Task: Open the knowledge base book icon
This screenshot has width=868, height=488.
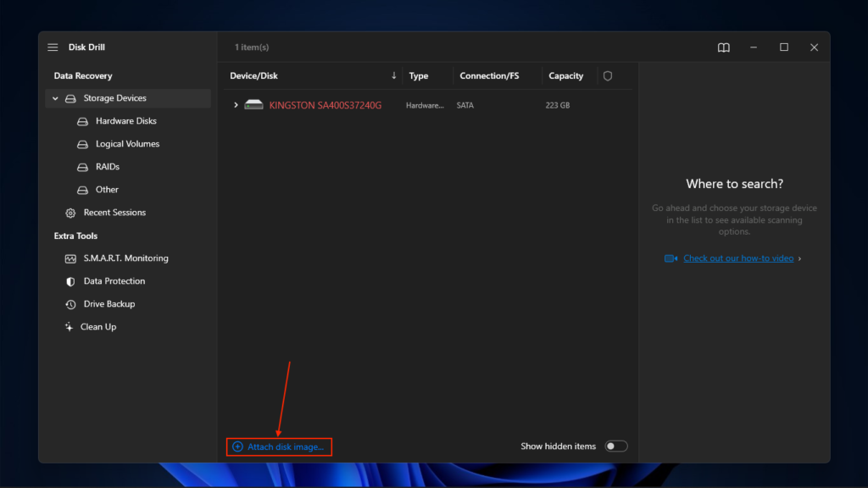Action: (723, 47)
